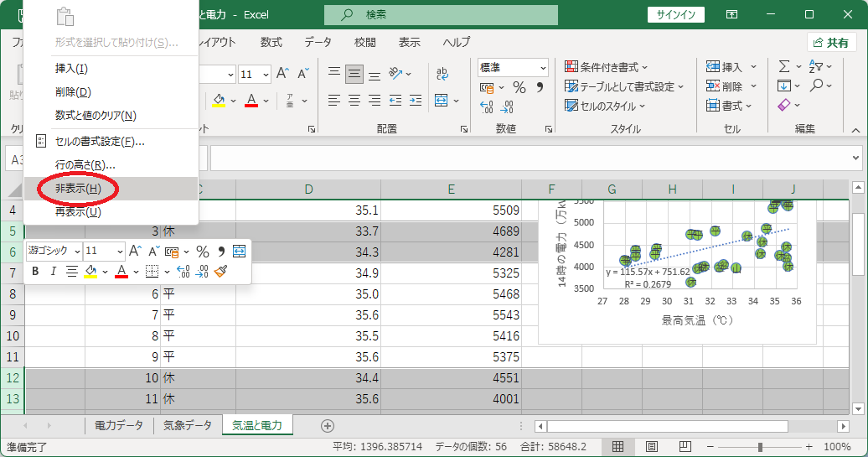This screenshot has width=868, height=457.
Task: Click accounting currency format icon in ribbon
Action: point(487,87)
